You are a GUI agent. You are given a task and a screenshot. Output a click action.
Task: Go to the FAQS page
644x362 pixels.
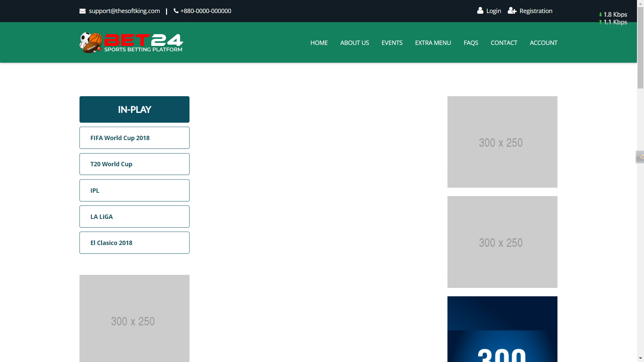pyautogui.click(x=471, y=43)
